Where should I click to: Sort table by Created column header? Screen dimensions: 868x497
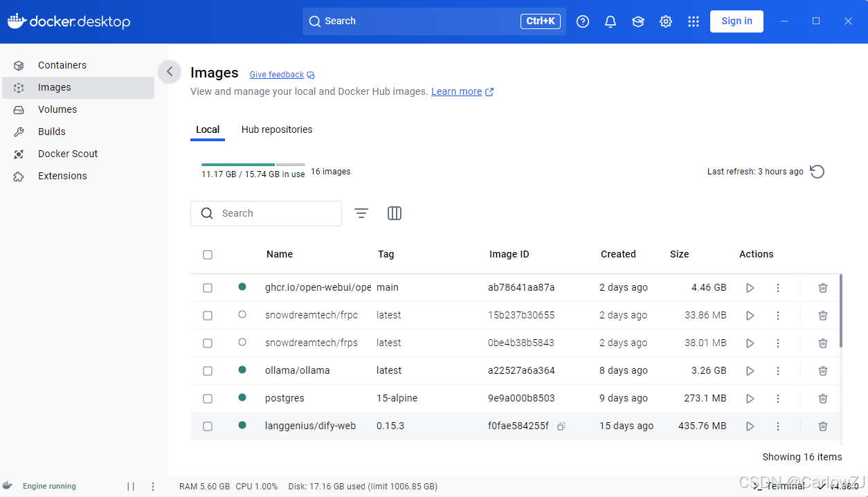(x=618, y=254)
